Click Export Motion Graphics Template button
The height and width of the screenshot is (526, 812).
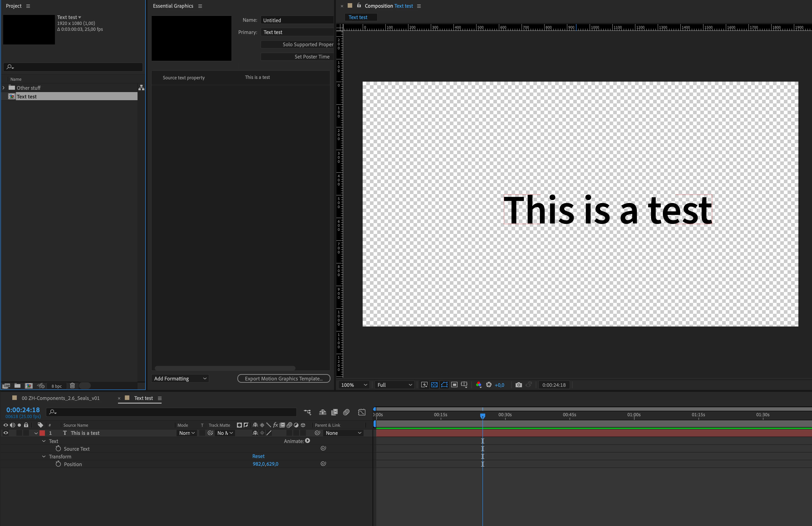[x=283, y=379]
